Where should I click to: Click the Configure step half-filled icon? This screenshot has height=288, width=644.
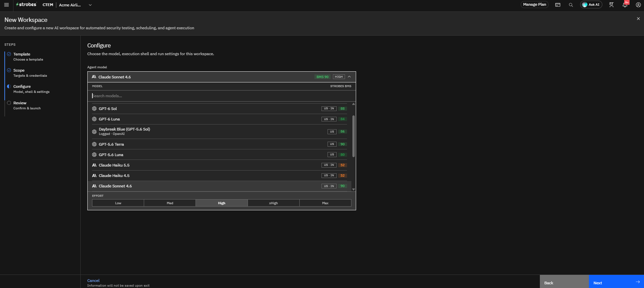[x=9, y=86]
